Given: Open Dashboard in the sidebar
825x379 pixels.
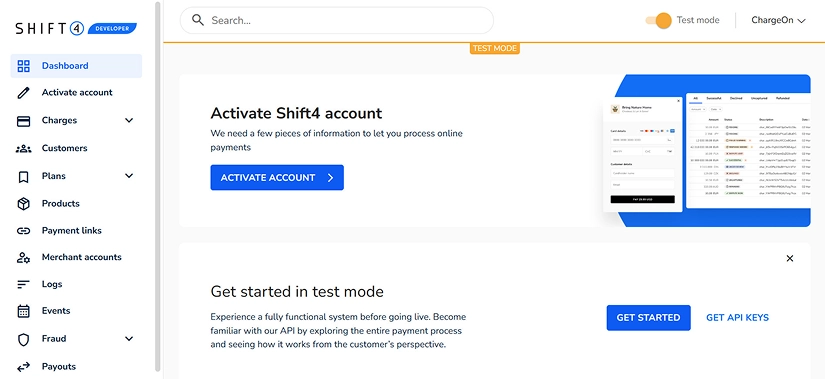Looking at the screenshot, I should point(76,66).
